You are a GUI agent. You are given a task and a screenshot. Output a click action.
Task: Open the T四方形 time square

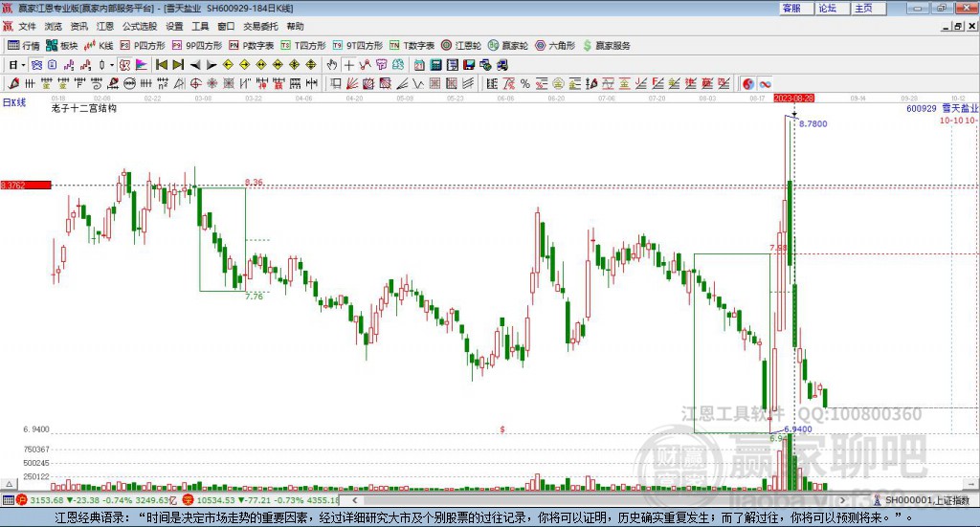[303, 46]
